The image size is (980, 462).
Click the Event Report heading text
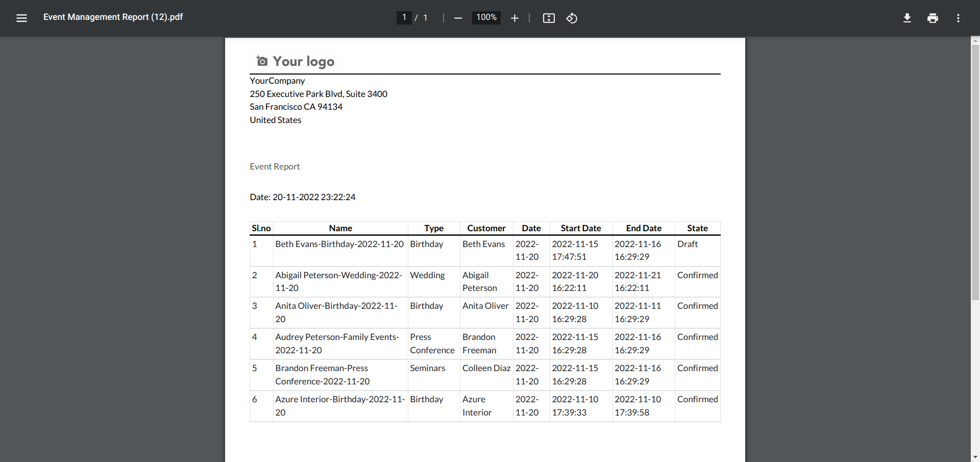pyautogui.click(x=275, y=166)
